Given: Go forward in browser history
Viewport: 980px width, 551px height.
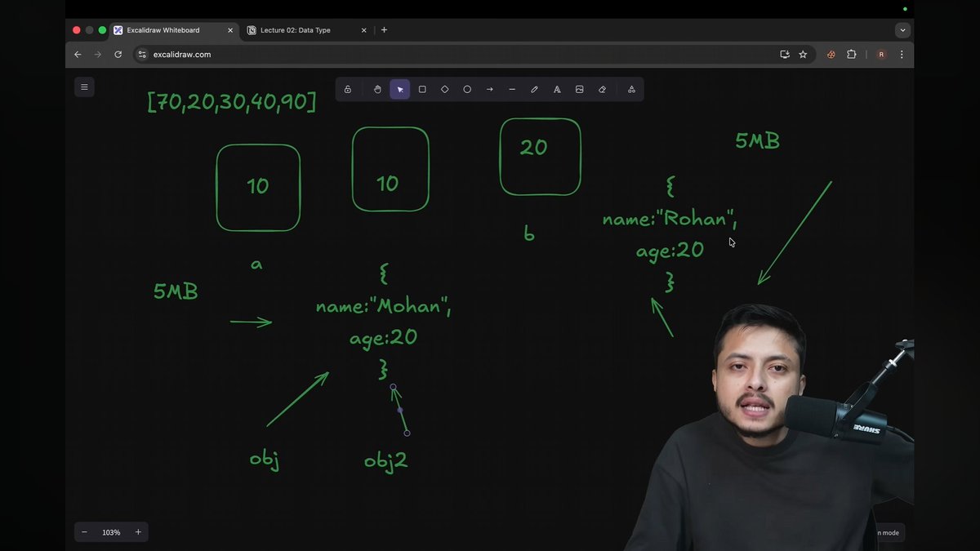Looking at the screenshot, I should pyautogui.click(x=98, y=55).
